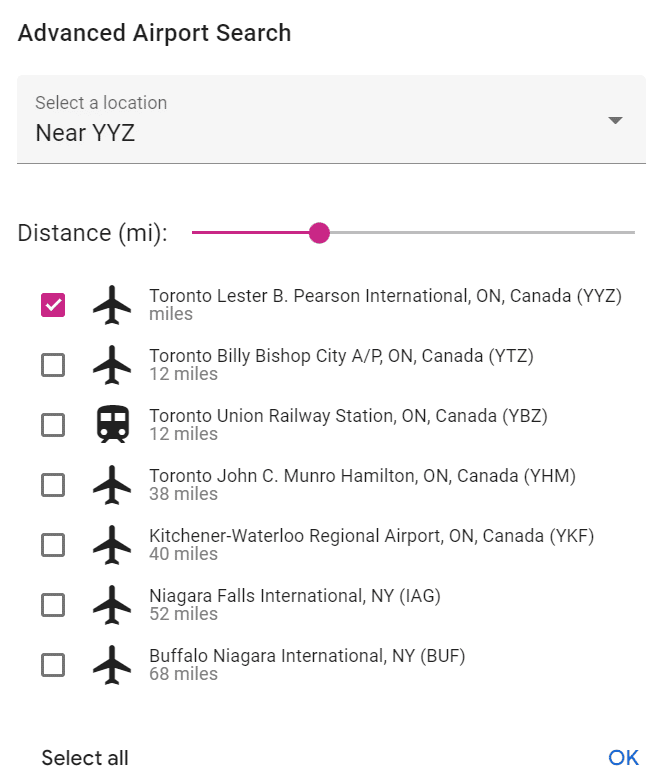Click the Distance slider handle
Viewport: 666px width, 784px height.
click(x=319, y=233)
